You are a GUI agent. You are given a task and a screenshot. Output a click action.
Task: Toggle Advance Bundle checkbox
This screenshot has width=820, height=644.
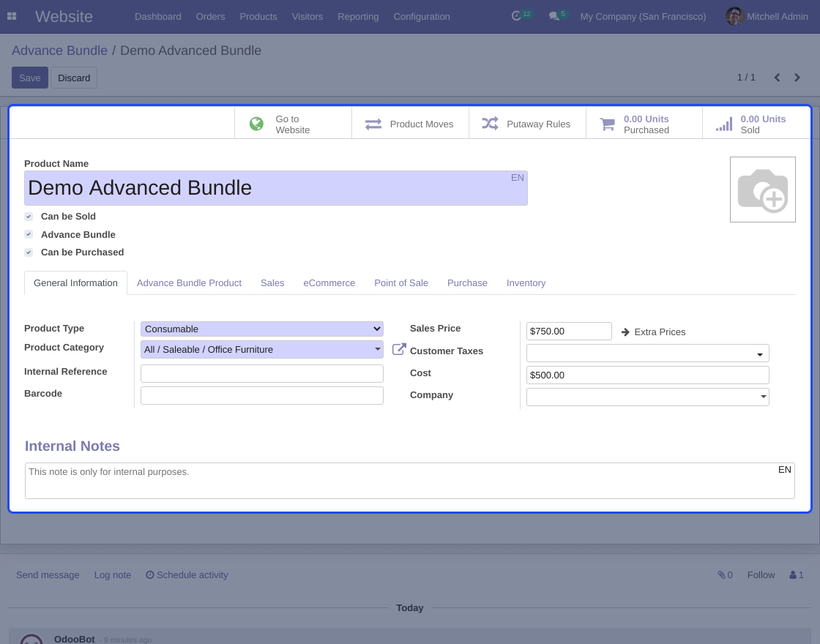[x=29, y=234]
